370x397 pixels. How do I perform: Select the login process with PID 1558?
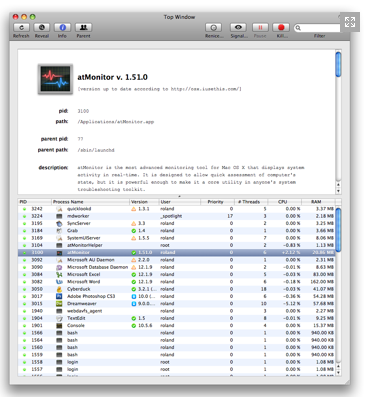pyautogui.click(x=177, y=362)
